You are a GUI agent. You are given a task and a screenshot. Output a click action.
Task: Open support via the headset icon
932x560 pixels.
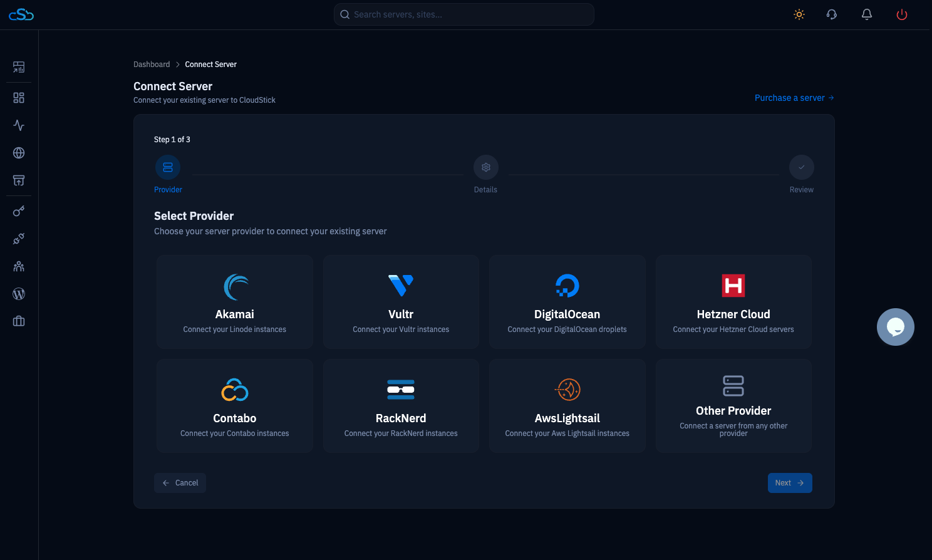(x=832, y=14)
